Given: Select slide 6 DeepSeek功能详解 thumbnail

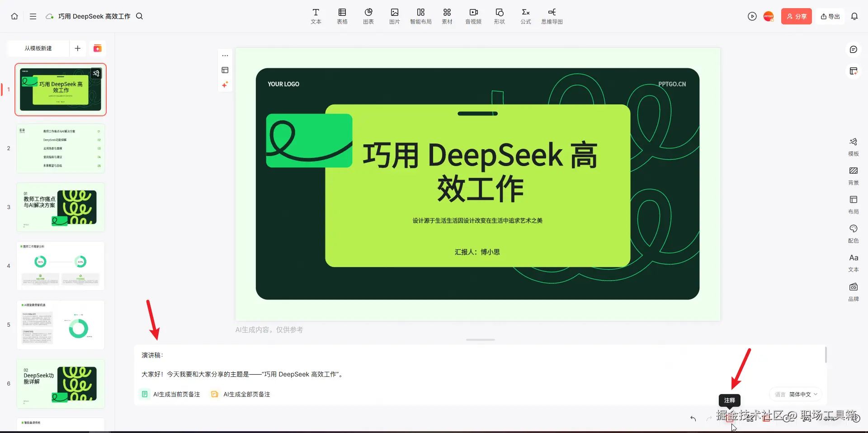Looking at the screenshot, I should click(61, 384).
